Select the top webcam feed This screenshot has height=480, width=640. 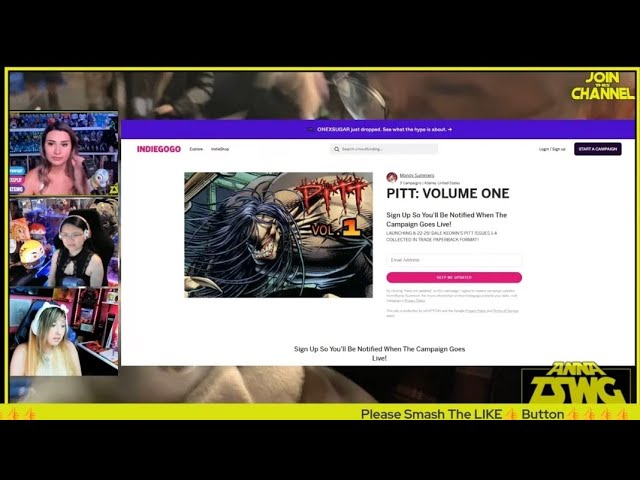tap(64, 155)
